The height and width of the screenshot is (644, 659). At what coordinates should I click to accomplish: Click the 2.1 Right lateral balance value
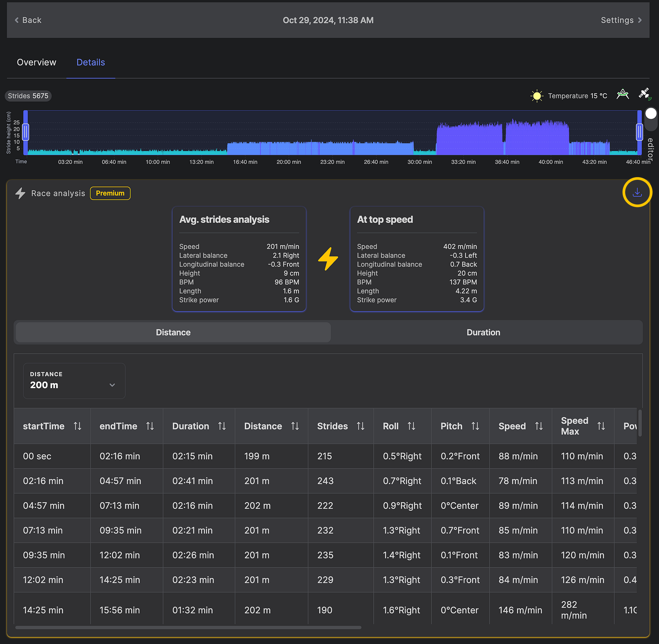tap(286, 255)
